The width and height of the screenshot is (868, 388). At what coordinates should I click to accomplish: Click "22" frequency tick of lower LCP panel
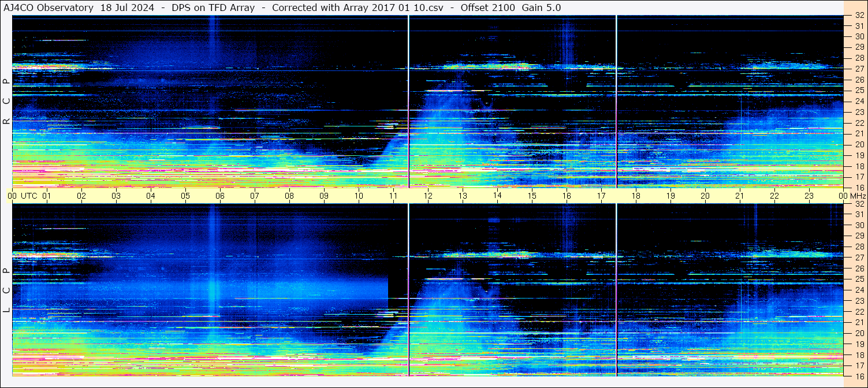coord(859,311)
